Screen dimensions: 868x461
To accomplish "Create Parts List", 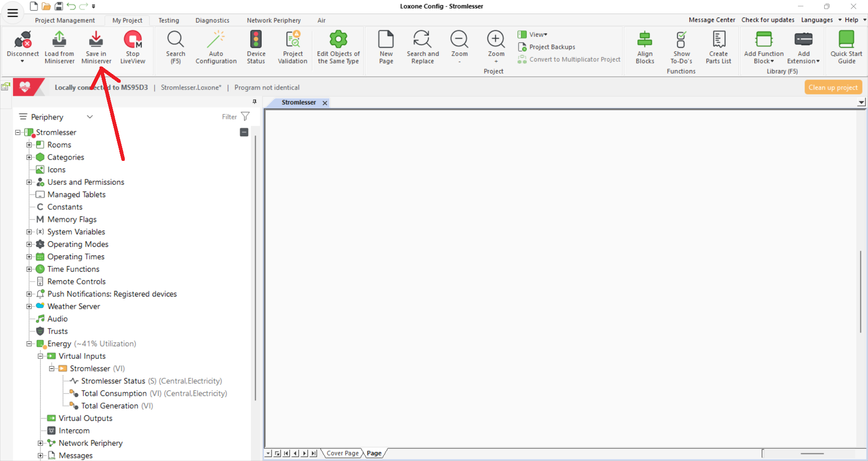I will point(718,40).
